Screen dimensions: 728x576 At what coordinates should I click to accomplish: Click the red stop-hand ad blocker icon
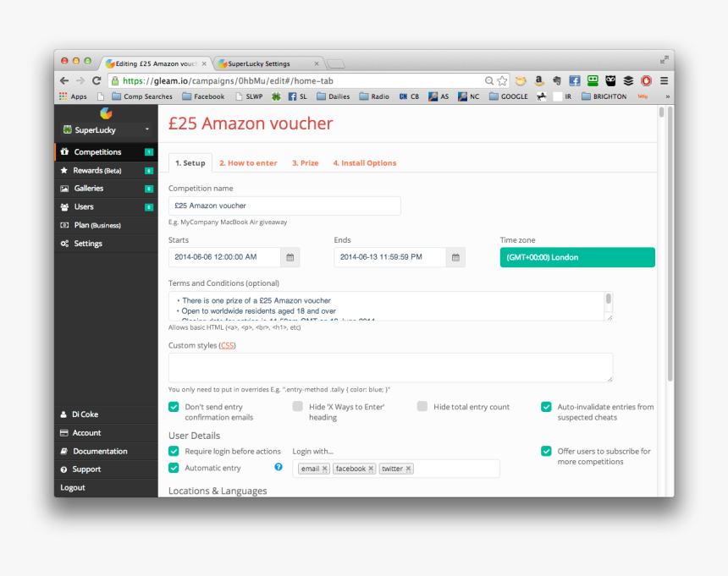646,81
